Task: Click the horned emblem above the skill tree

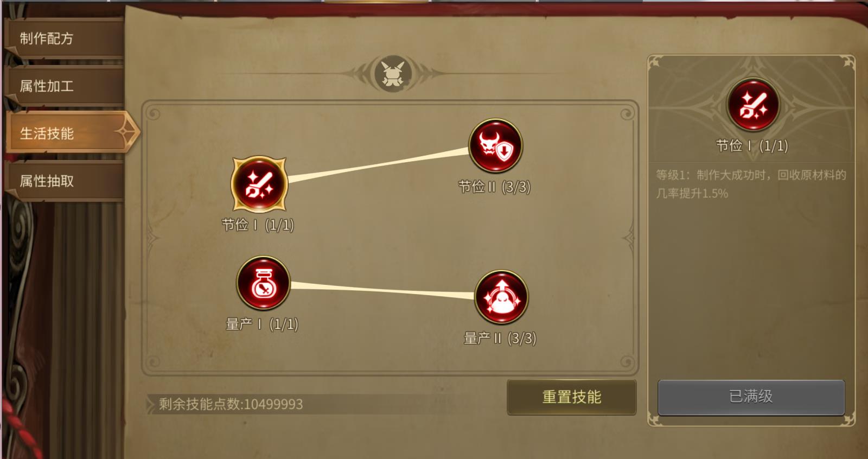Action: (x=394, y=74)
